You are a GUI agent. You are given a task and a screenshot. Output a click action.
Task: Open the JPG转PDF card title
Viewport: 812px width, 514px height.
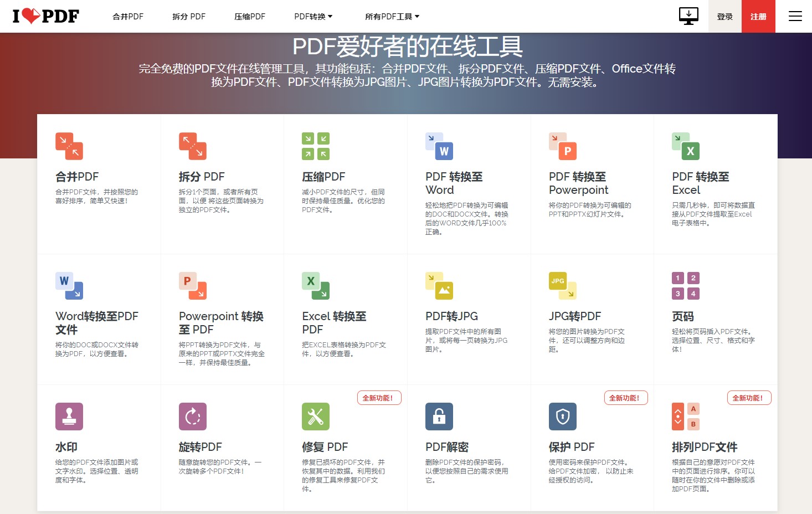(575, 316)
